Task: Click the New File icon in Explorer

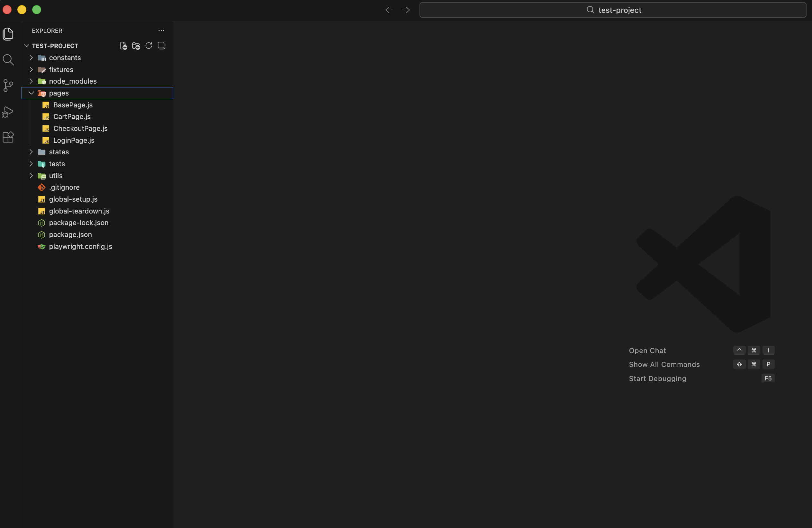Action: (x=123, y=45)
